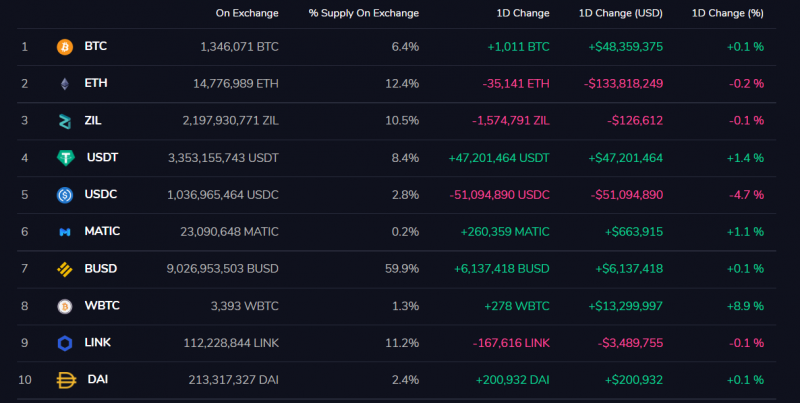Click the green Tether USDT icon
The height and width of the screenshot is (403, 800).
coord(66,158)
